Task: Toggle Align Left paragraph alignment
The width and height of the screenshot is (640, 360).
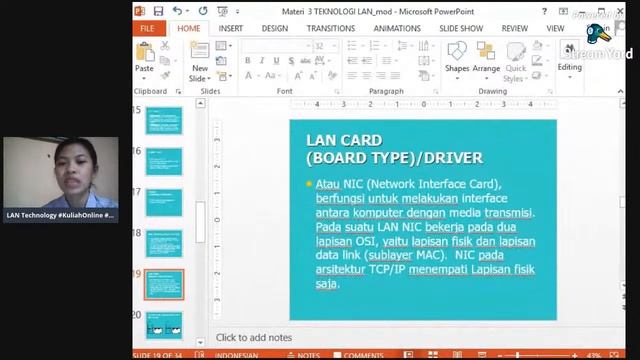Action: (x=352, y=76)
